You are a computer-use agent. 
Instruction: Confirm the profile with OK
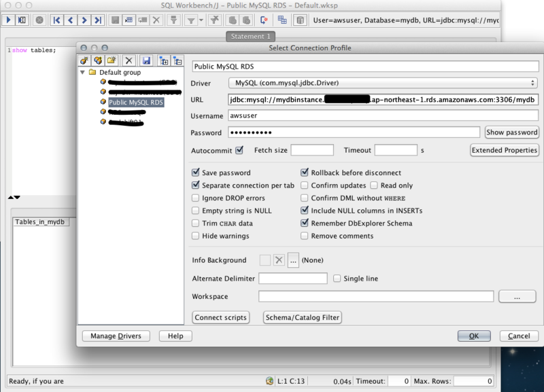pos(474,336)
